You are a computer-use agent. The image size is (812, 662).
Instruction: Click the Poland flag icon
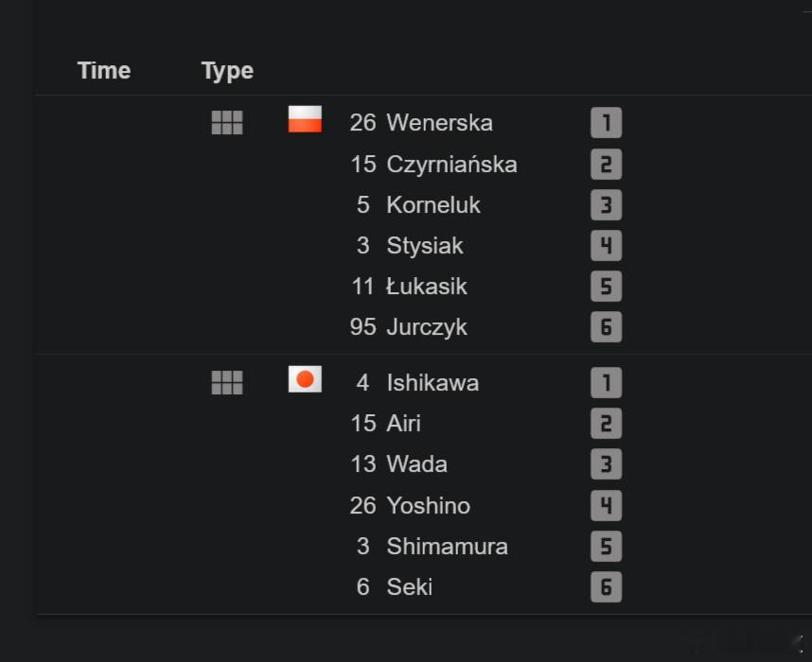click(305, 119)
